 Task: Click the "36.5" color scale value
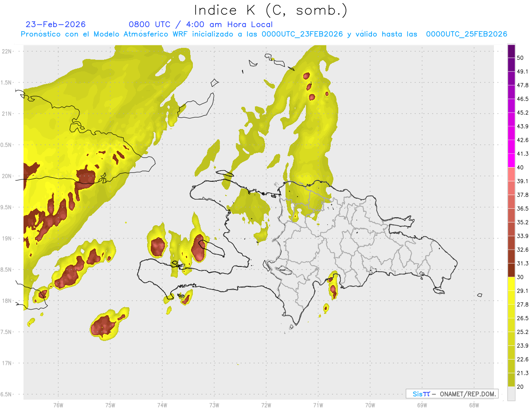coord(523,208)
